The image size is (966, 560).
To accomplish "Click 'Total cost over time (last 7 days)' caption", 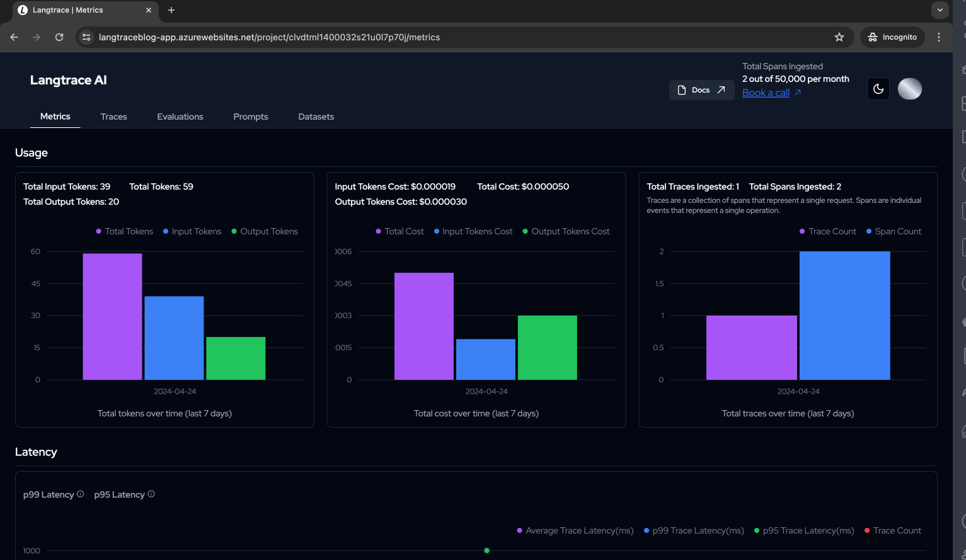I will (476, 413).
